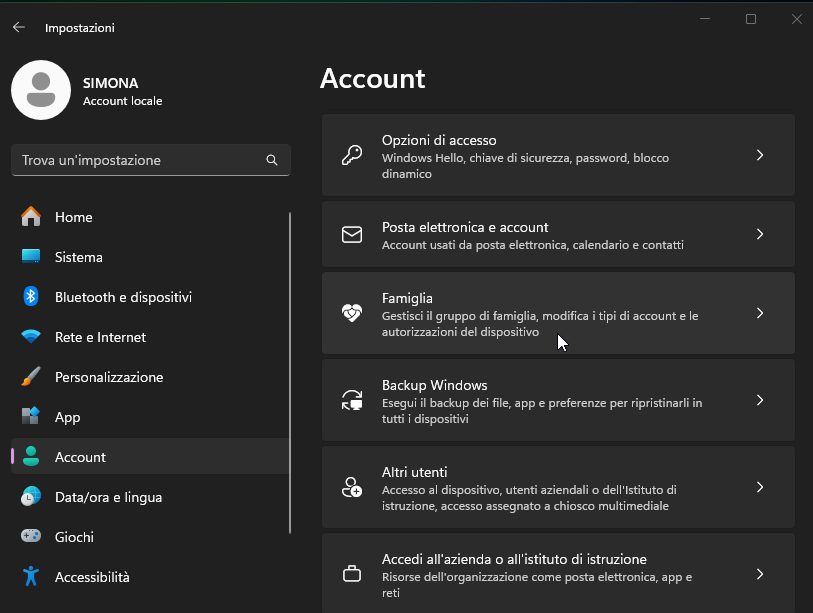The height and width of the screenshot is (613, 813).
Task: Click the key icon for Opzioni di accesso
Action: point(352,155)
